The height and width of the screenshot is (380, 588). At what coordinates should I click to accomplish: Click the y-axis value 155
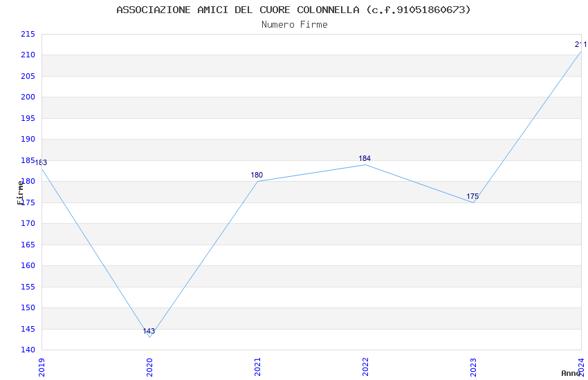point(28,287)
